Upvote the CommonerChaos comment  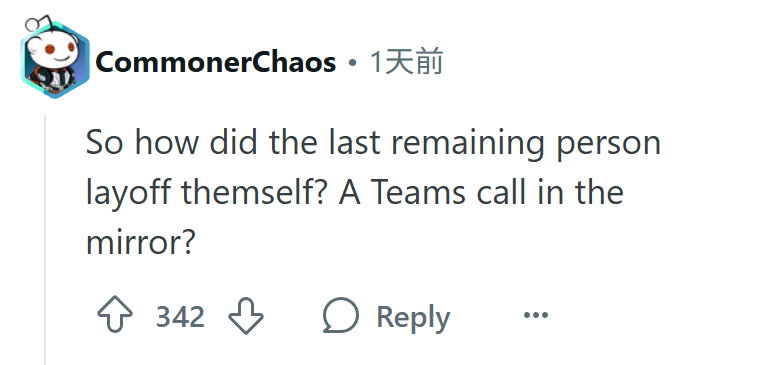(x=115, y=315)
